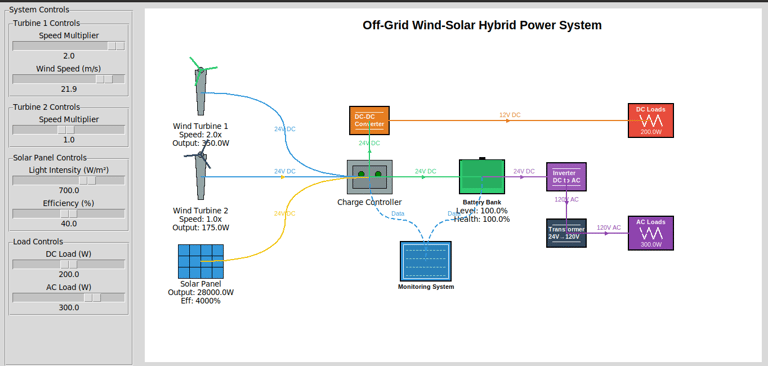
Task: Click the Wind Turbine 1 icon
Action: click(x=201, y=86)
